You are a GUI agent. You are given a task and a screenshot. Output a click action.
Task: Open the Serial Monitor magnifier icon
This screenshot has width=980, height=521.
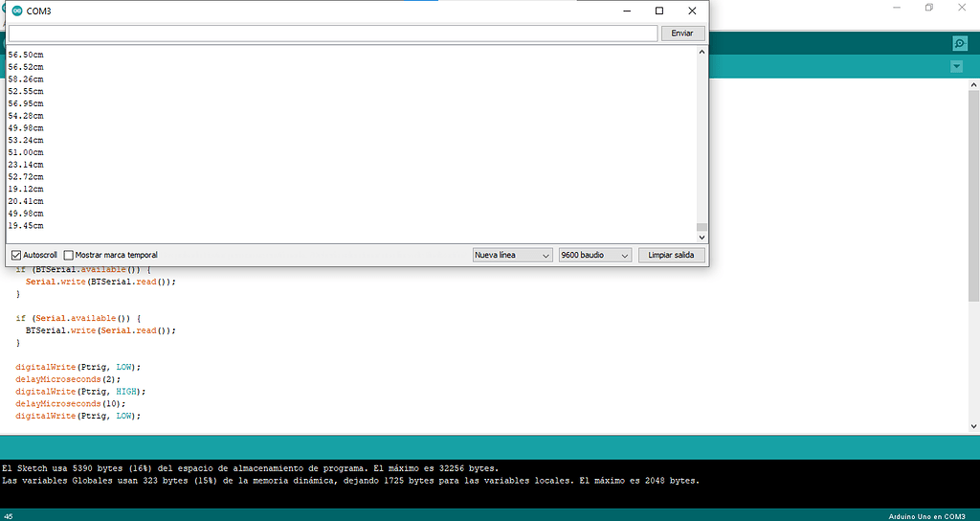[959, 44]
